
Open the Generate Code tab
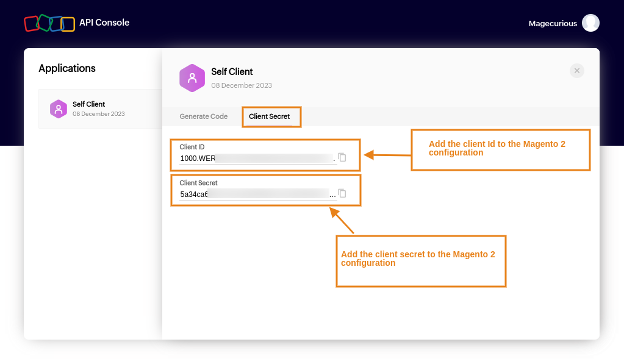203,116
